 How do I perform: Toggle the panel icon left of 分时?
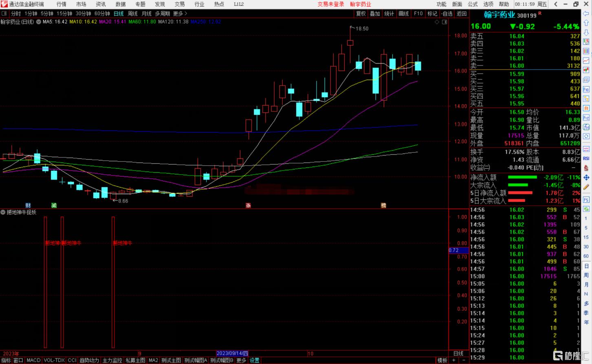pyautogui.click(x=4, y=13)
